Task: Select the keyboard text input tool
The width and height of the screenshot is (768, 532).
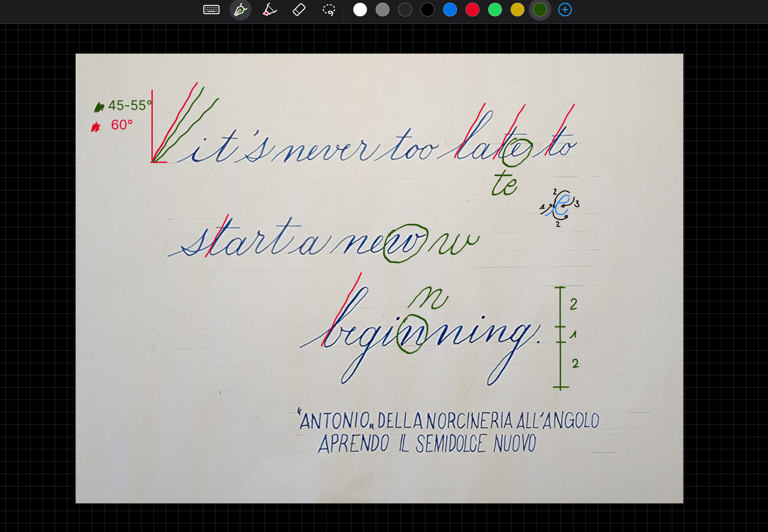Action: [211, 10]
